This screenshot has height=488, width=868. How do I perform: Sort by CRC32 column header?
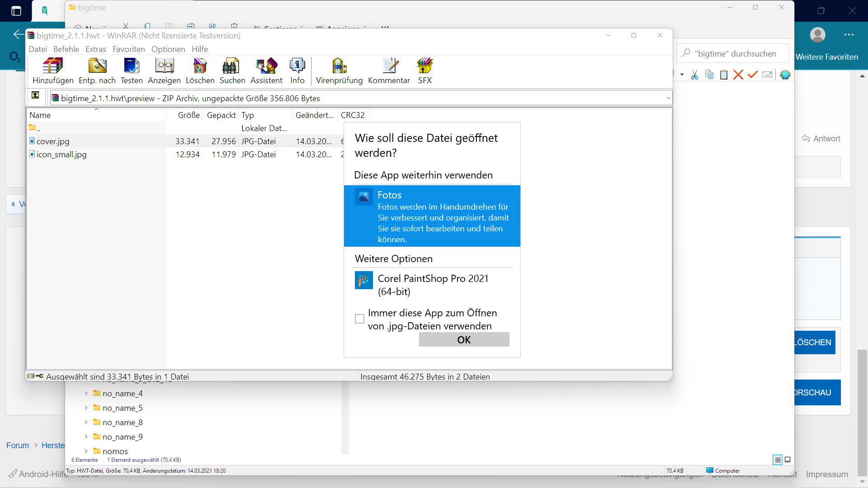(x=353, y=115)
